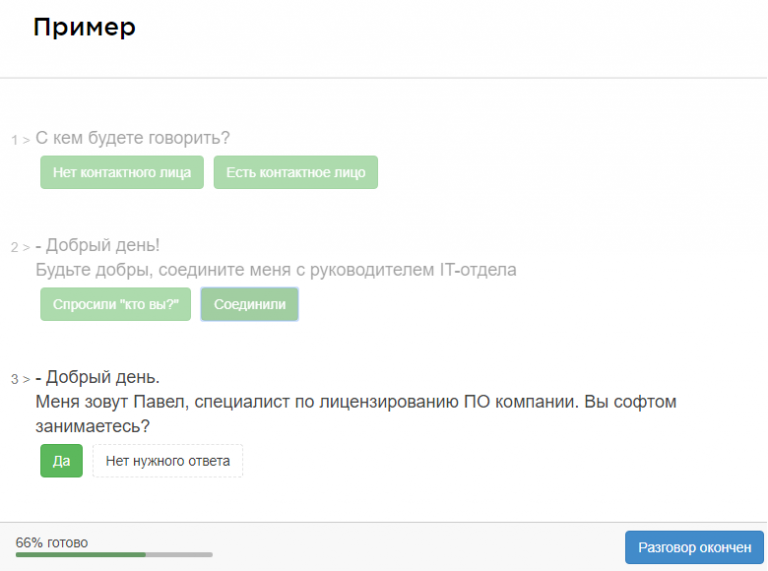The height and width of the screenshot is (571, 768).
Task: Click the question "С кем будете говорить?"
Action: click(x=132, y=138)
